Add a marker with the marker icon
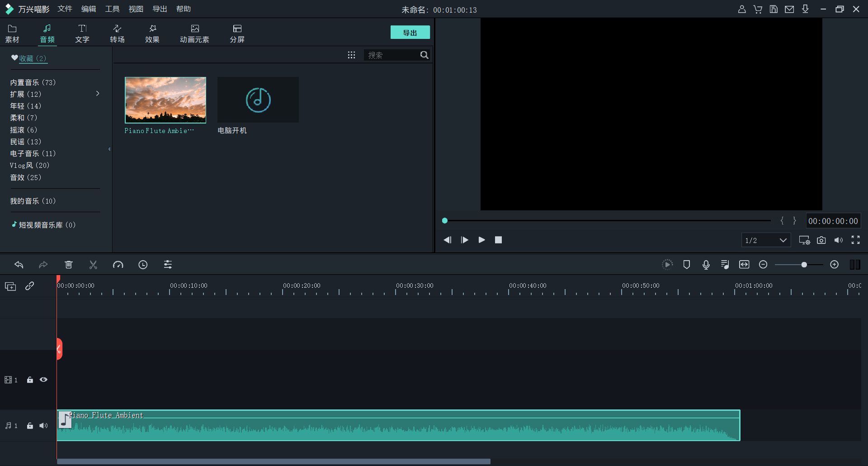 pos(686,265)
